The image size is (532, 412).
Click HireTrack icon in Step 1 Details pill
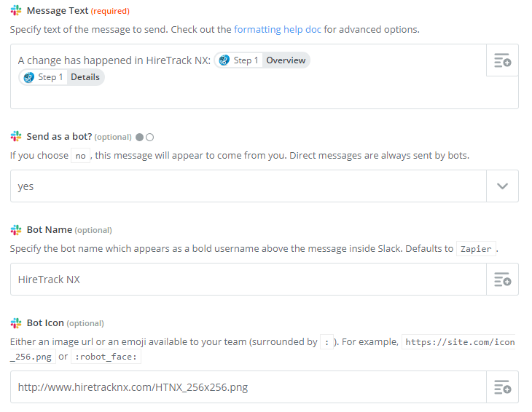[29, 77]
